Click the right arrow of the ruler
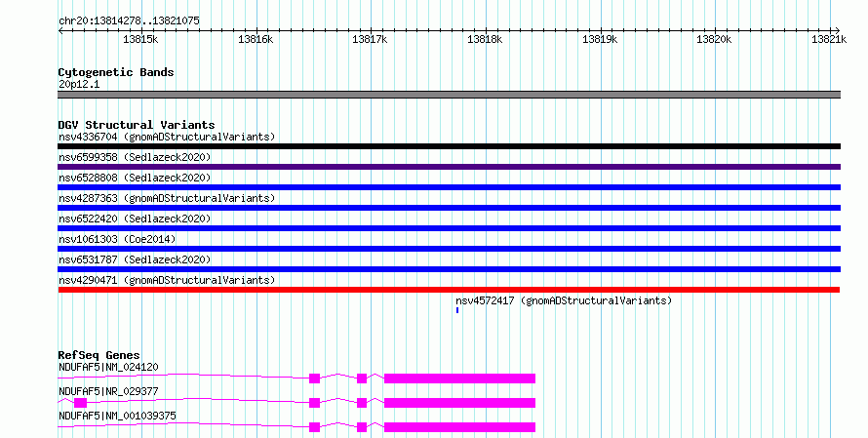Screen dimensions: 868x438 point(837,31)
